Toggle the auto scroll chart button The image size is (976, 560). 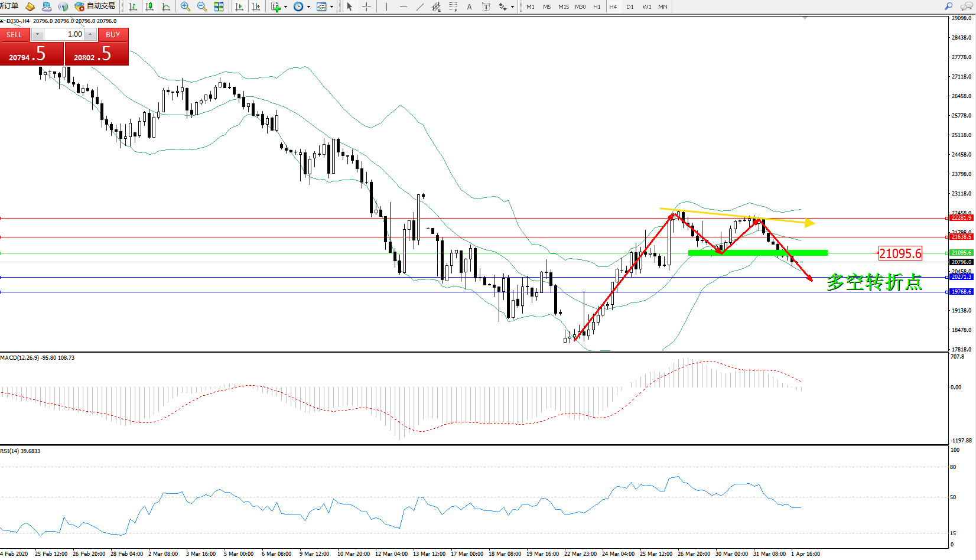coord(239,6)
